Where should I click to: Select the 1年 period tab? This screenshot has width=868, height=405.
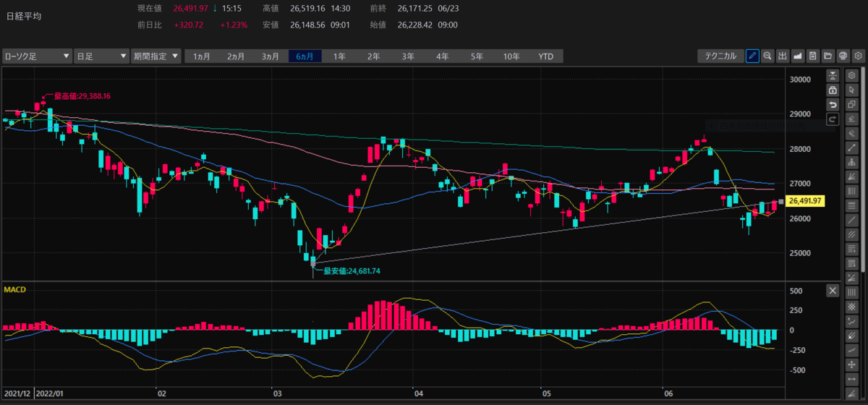(x=339, y=56)
